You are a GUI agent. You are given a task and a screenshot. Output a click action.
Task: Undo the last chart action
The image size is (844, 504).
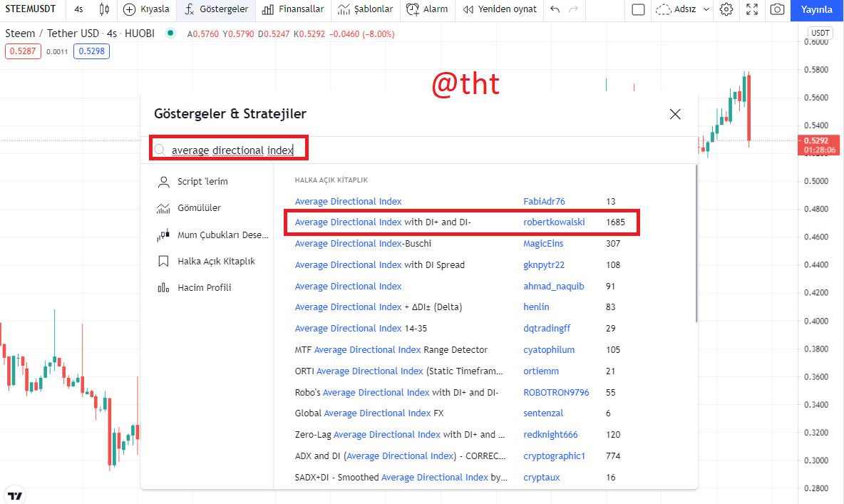[555, 9]
